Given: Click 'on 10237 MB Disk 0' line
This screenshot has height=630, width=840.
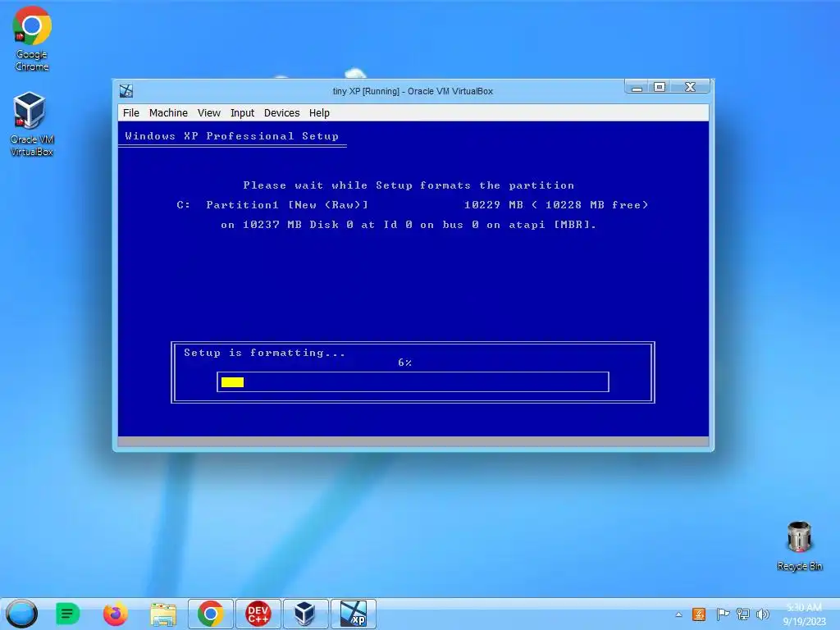Looking at the screenshot, I should point(409,225).
